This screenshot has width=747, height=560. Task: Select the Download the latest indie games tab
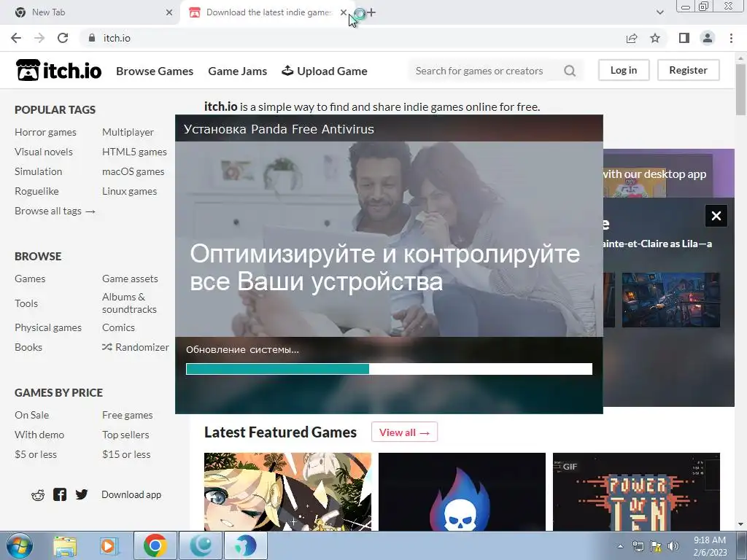pos(267,12)
